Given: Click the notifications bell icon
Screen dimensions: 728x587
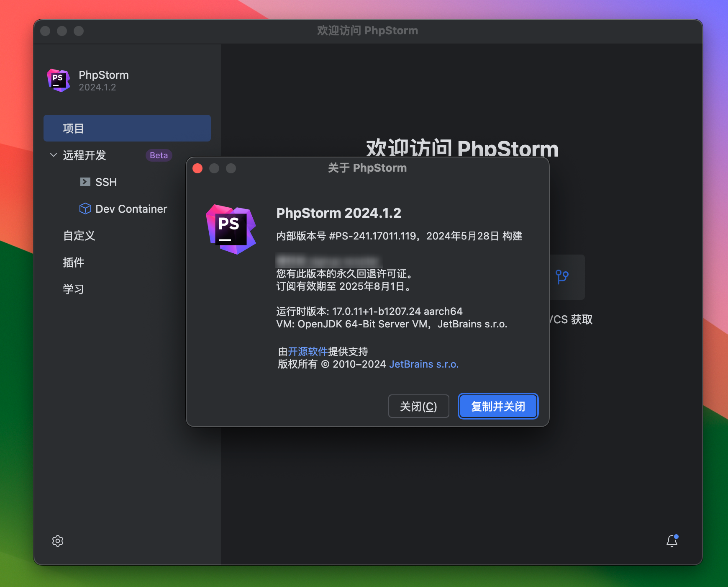Looking at the screenshot, I should coord(672,541).
